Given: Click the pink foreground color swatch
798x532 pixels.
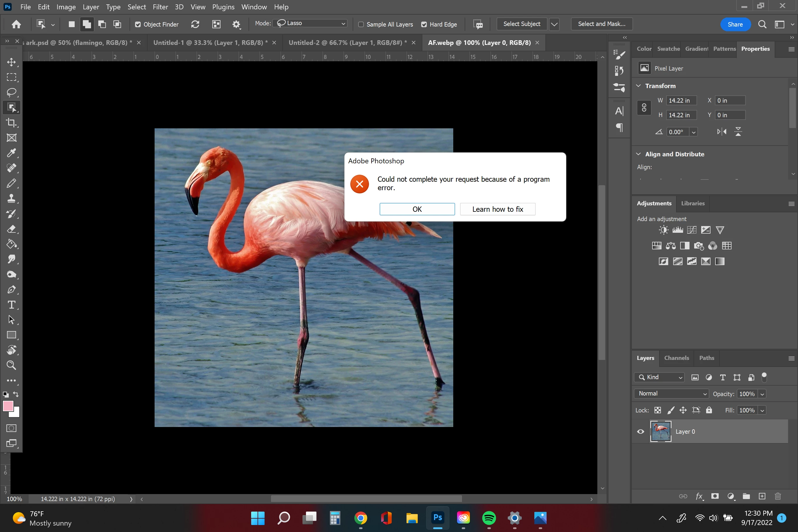Looking at the screenshot, I should [x=8, y=405].
